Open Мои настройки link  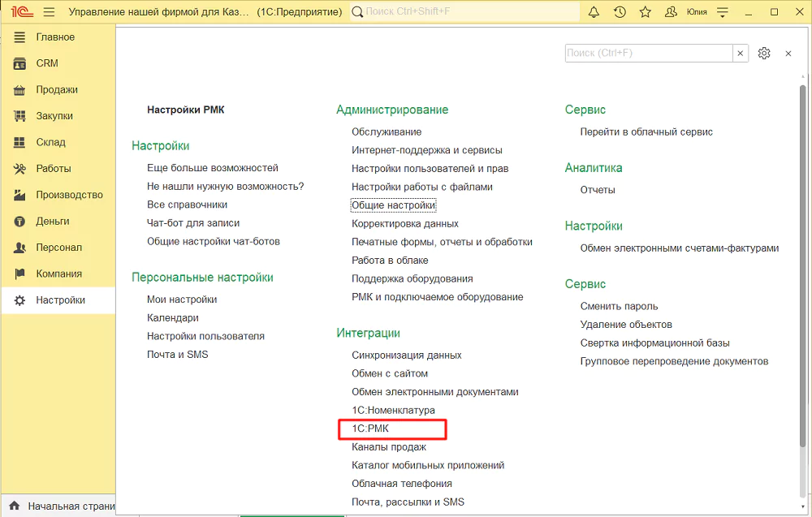(182, 299)
